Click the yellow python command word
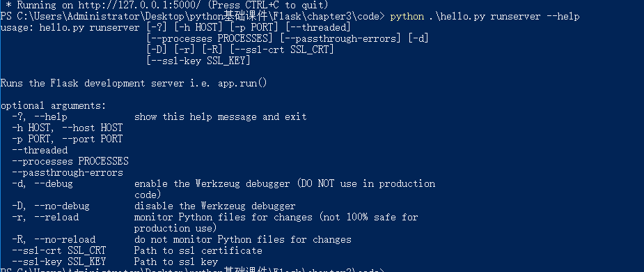Screen dimensions: 644x272 click(407, 17)
